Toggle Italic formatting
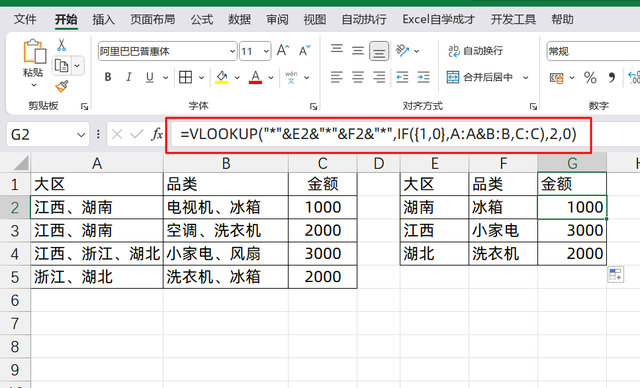This screenshot has width=640, height=388. point(129,77)
